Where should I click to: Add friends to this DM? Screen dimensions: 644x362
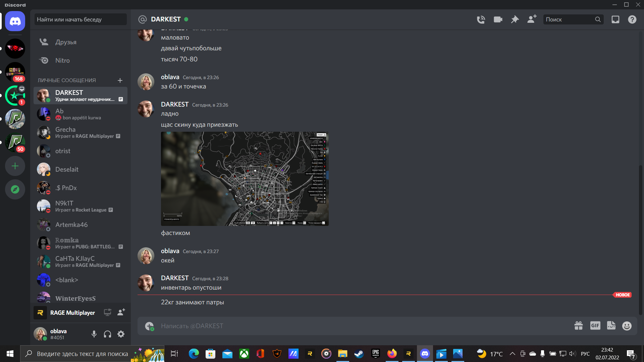532,19
